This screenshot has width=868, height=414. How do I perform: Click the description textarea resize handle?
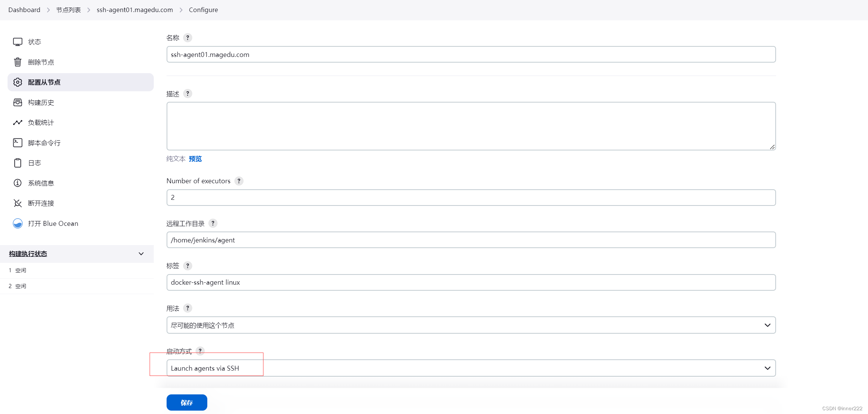(x=772, y=147)
